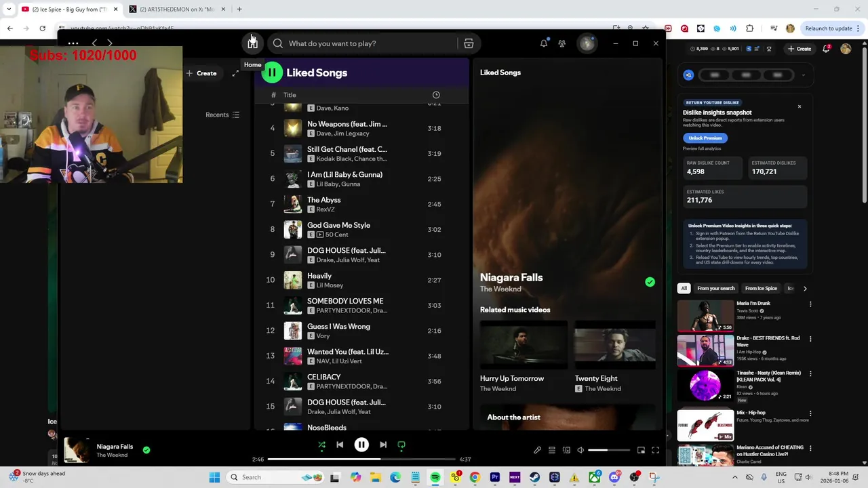Open Maria I'm Drunk video thumbnail
The image size is (868, 488).
click(705, 316)
